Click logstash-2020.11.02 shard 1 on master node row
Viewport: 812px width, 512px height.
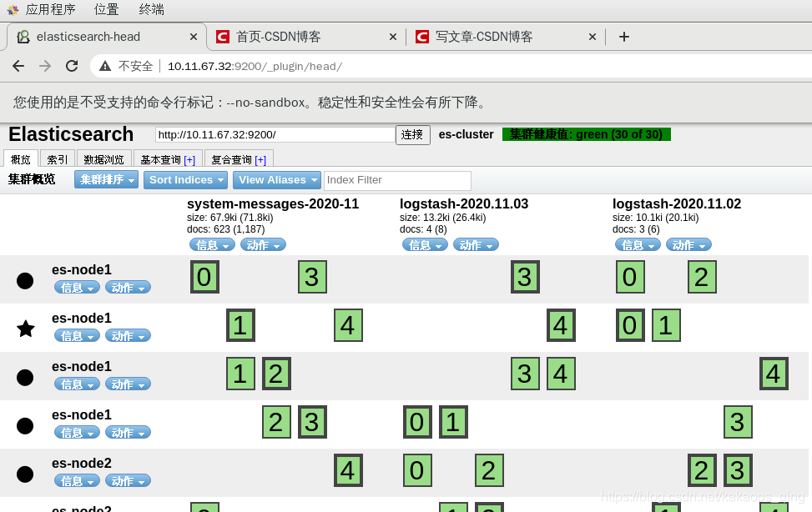pyautogui.click(x=667, y=325)
